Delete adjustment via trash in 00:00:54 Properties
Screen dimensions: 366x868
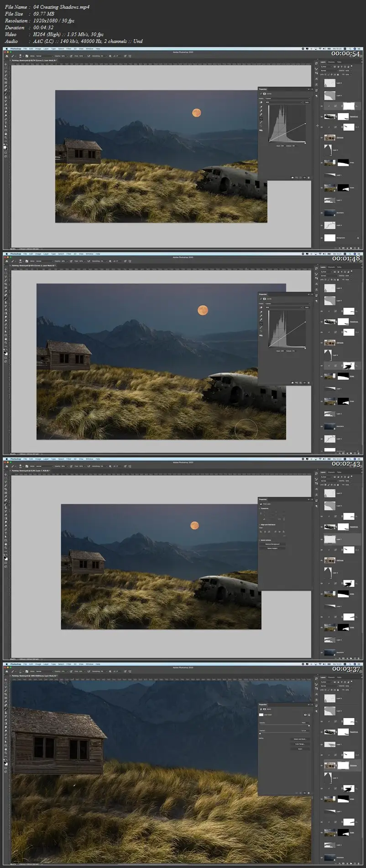pos(308,178)
